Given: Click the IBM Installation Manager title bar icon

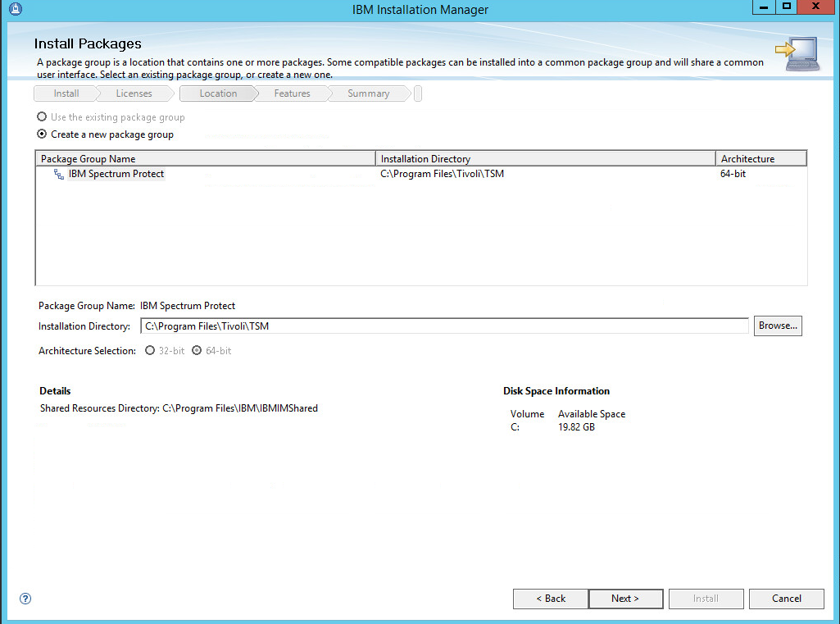Looking at the screenshot, I should coord(8,9).
